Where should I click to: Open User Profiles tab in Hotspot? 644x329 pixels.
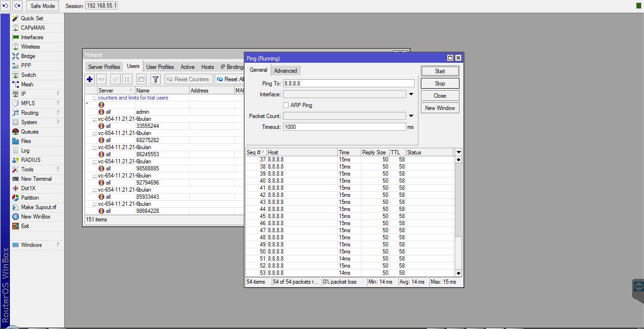pos(160,67)
